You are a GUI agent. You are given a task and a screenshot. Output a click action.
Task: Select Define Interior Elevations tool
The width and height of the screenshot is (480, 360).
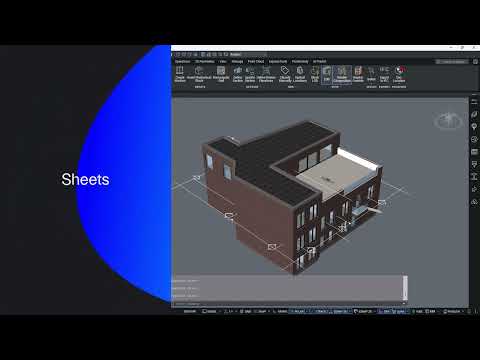tap(266, 74)
